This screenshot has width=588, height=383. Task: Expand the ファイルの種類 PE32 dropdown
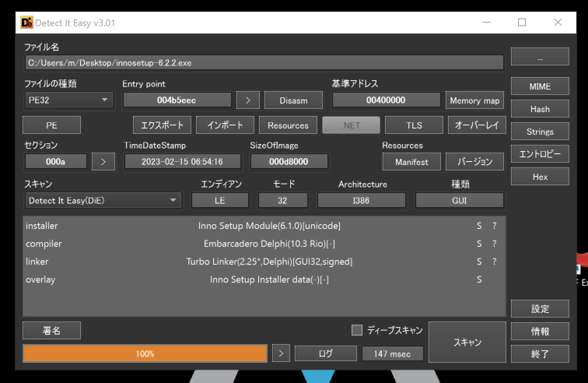click(x=68, y=100)
